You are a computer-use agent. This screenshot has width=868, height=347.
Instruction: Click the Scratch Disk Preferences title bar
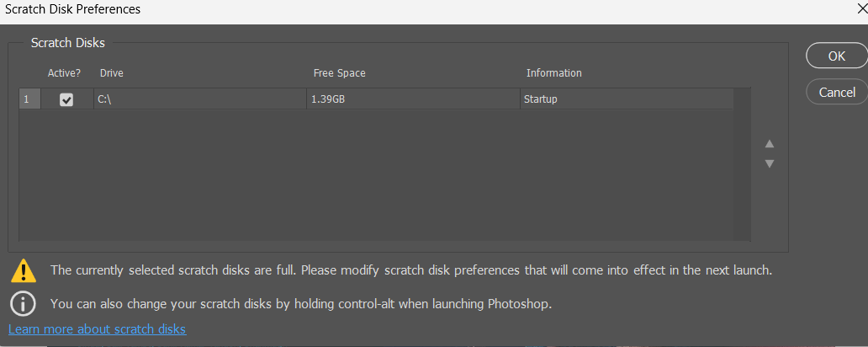pos(336,9)
